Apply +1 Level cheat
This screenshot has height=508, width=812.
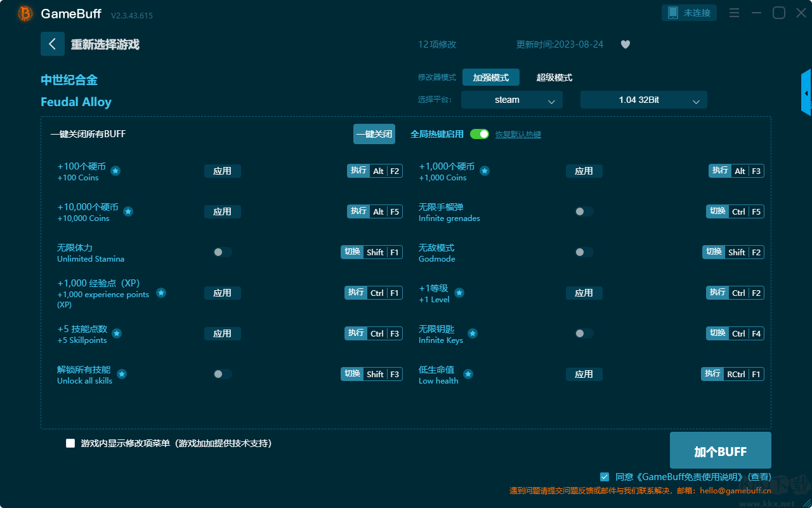pyautogui.click(x=584, y=293)
